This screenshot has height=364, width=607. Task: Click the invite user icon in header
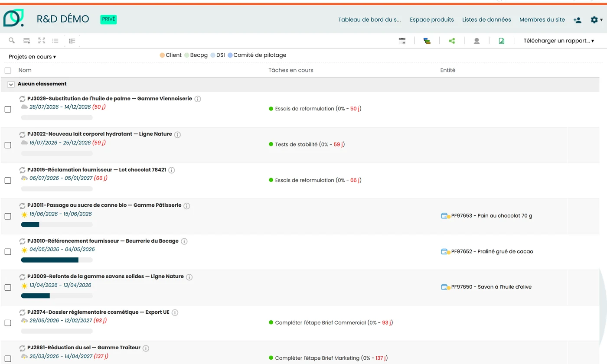(577, 20)
